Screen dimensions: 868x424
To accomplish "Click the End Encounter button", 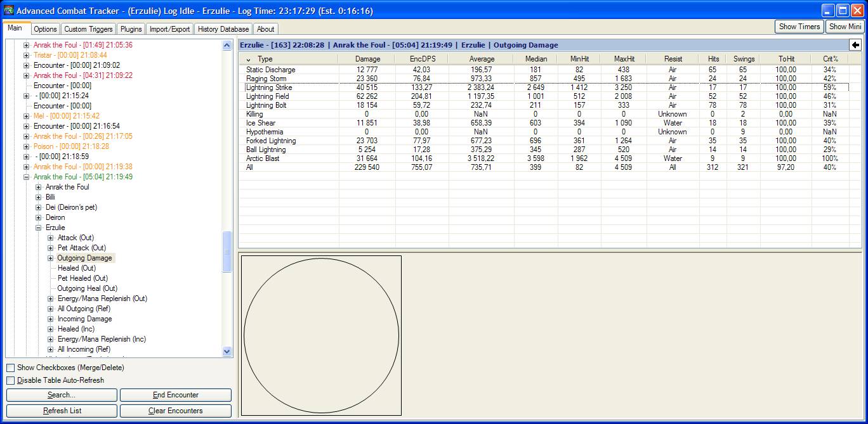I will tap(176, 395).
